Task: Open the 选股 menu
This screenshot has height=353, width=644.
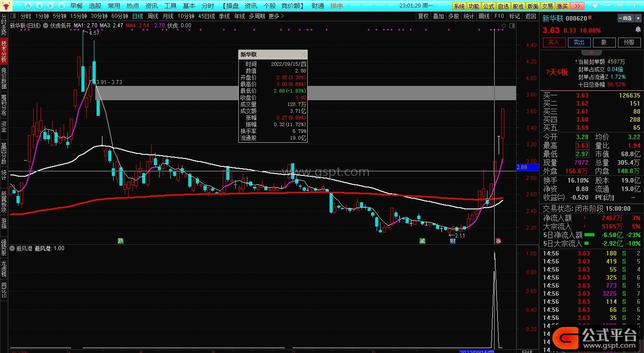Action: pos(95,6)
